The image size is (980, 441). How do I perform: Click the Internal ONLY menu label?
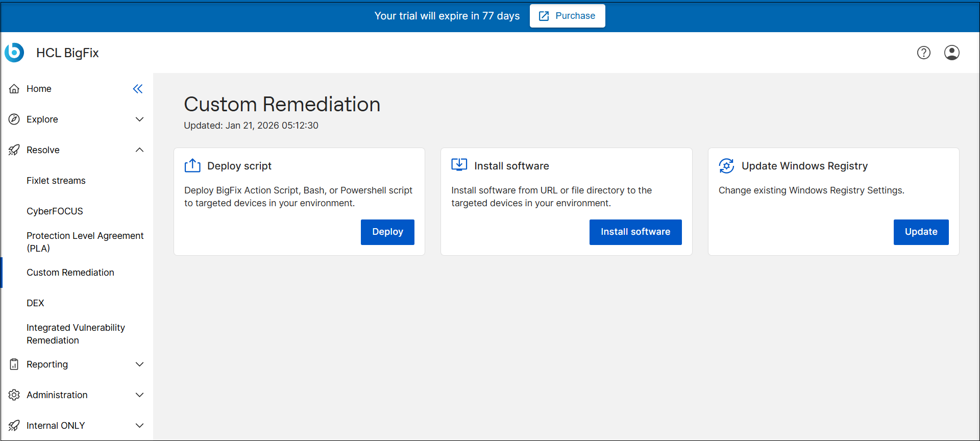[x=56, y=426]
